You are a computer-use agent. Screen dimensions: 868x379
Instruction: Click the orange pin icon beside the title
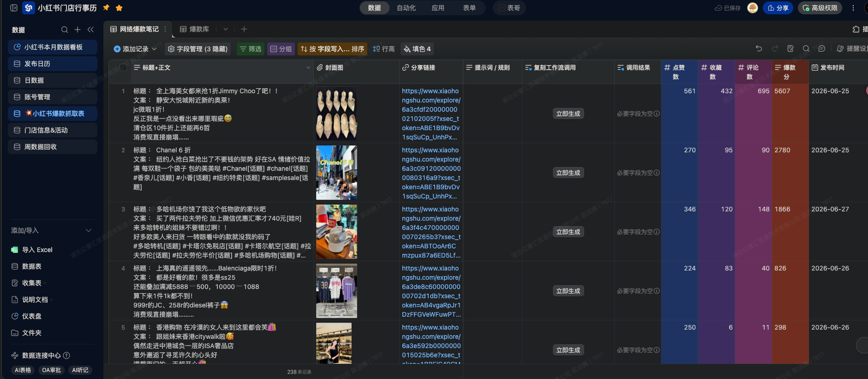pos(106,8)
